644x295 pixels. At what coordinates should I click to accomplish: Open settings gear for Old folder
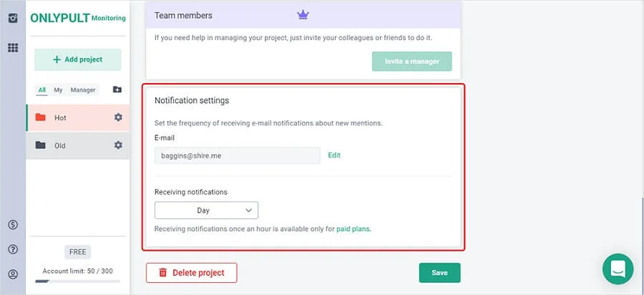[x=118, y=145]
